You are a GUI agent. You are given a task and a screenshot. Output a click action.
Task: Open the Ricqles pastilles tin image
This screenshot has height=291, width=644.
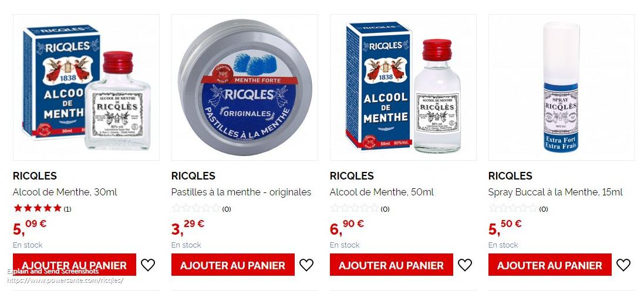[x=245, y=87]
